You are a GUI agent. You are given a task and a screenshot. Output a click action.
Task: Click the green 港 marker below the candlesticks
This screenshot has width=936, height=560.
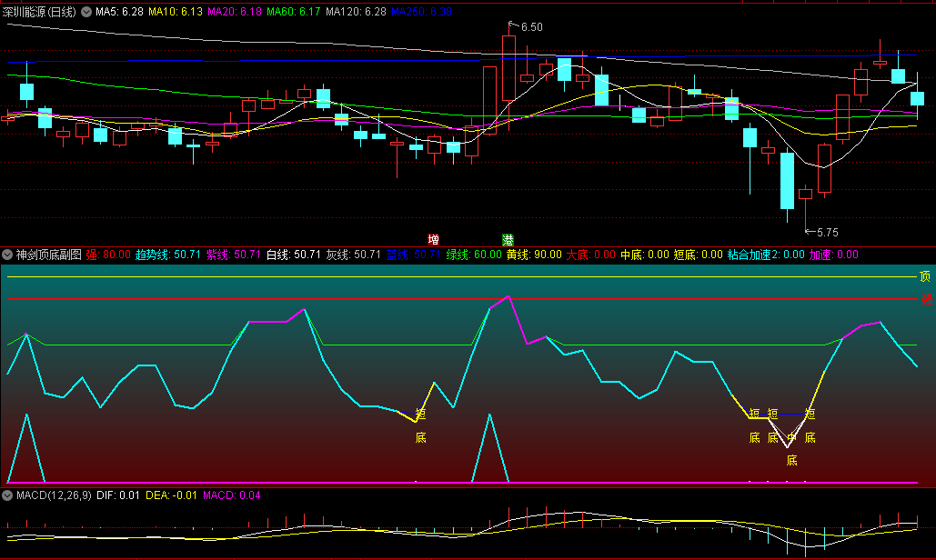pyautogui.click(x=508, y=240)
